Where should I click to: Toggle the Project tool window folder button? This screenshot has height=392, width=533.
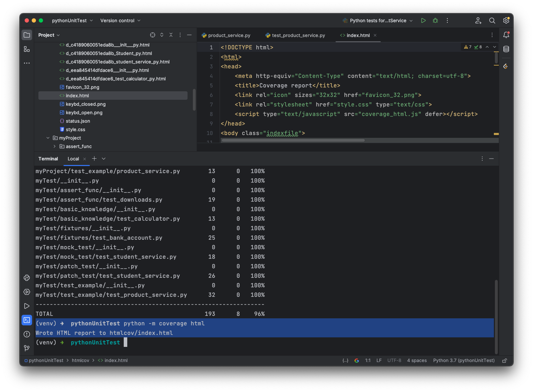[x=27, y=35]
